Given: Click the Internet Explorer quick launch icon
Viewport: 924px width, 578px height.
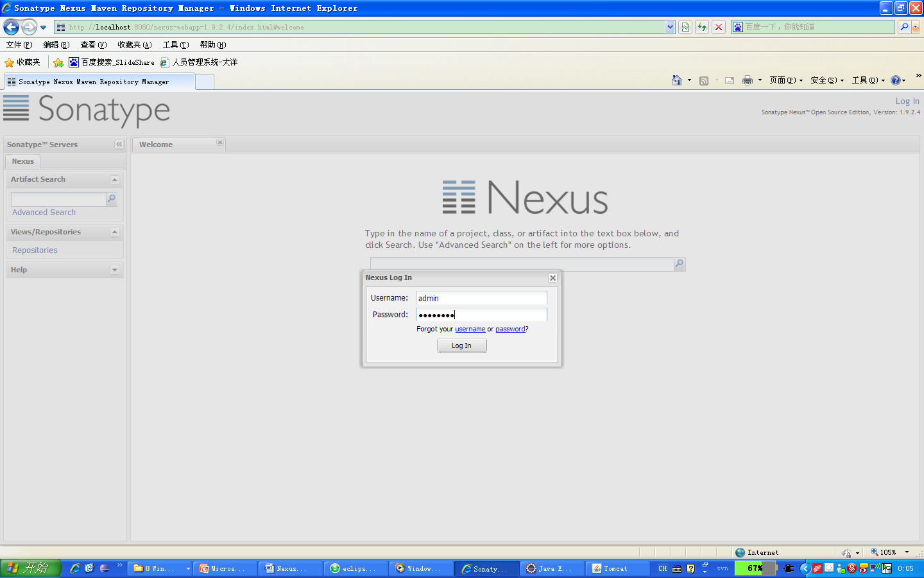Looking at the screenshot, I should pos(75,568).
